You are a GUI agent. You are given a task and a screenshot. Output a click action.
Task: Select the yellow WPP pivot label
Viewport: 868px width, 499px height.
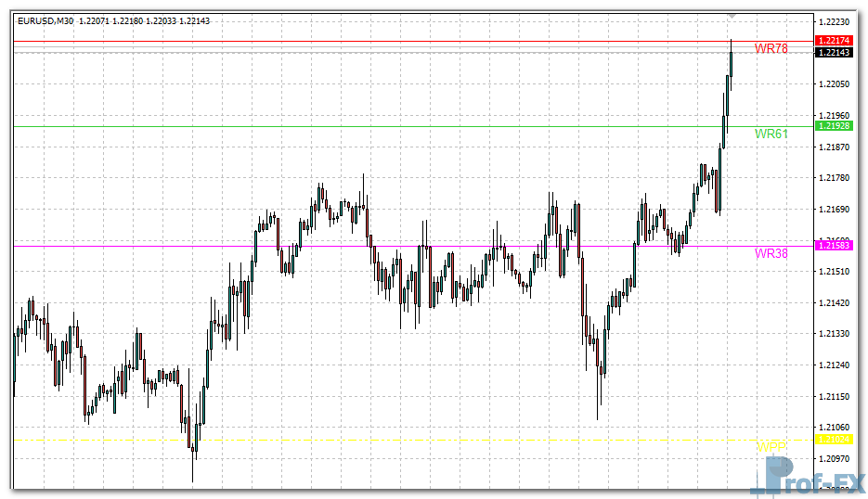770,447
